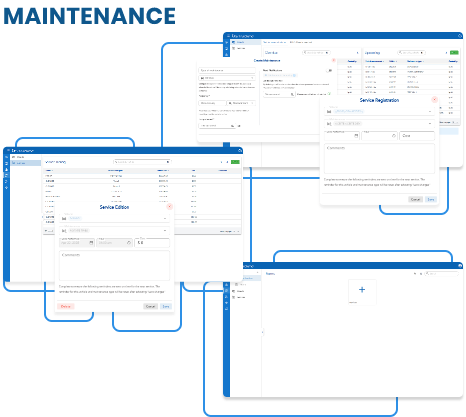Click search field in bottom window
The height and width of the screenshot is (417, 466).
click(x=441, y=273)
